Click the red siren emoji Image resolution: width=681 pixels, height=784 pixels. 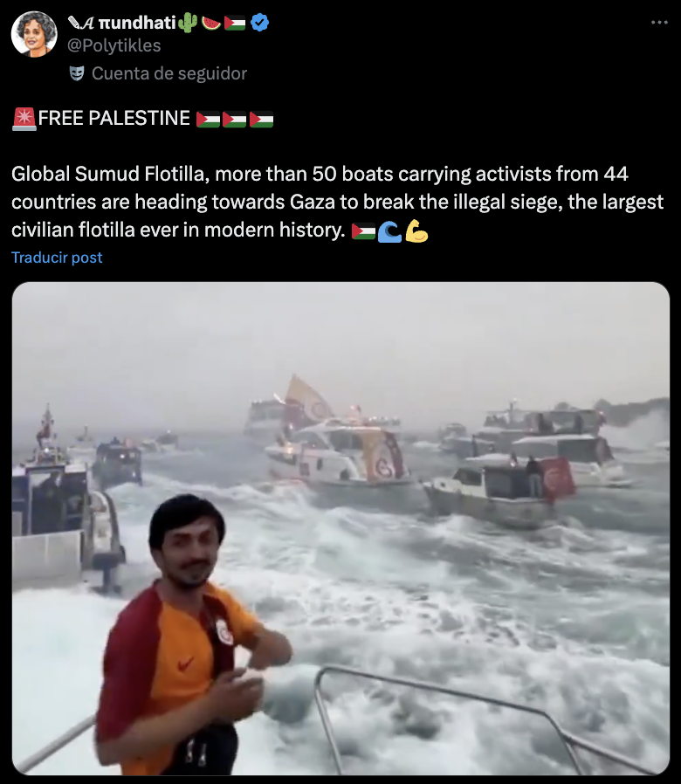coord(24,119)
